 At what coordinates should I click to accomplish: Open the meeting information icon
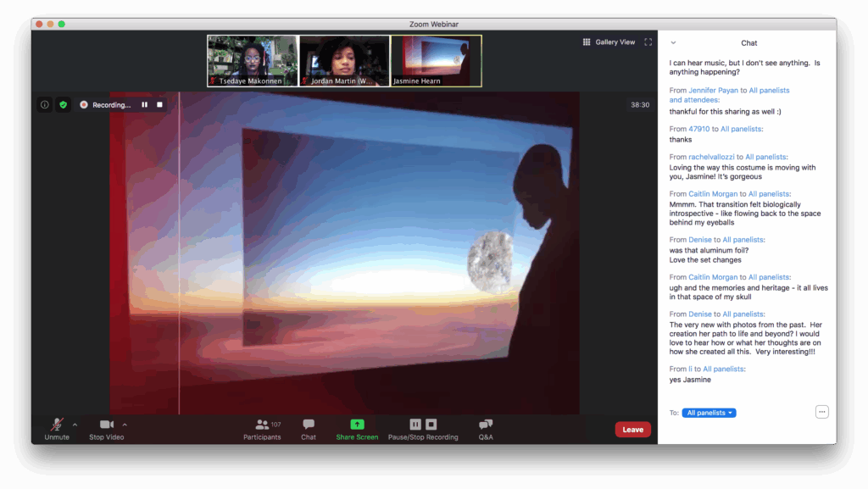click(x=45, y=105)
